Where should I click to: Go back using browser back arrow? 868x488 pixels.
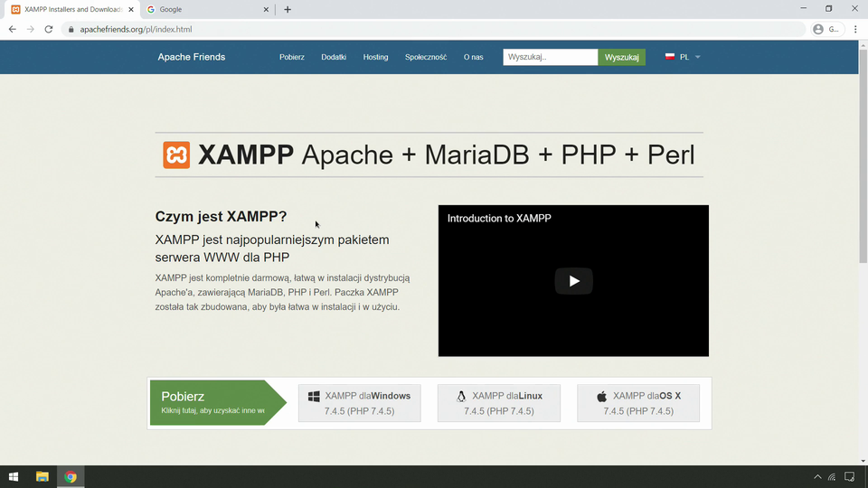click(13, 29)
